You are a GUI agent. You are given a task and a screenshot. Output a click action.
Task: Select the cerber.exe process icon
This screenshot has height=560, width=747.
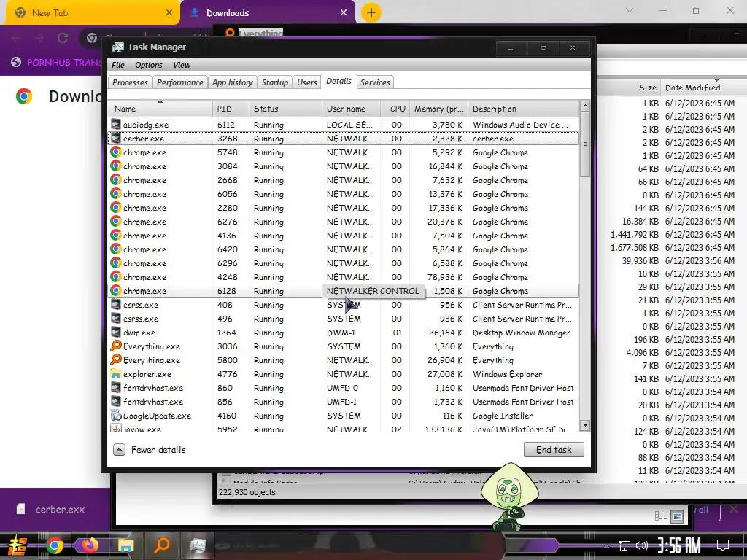click(x=115, y=139)
